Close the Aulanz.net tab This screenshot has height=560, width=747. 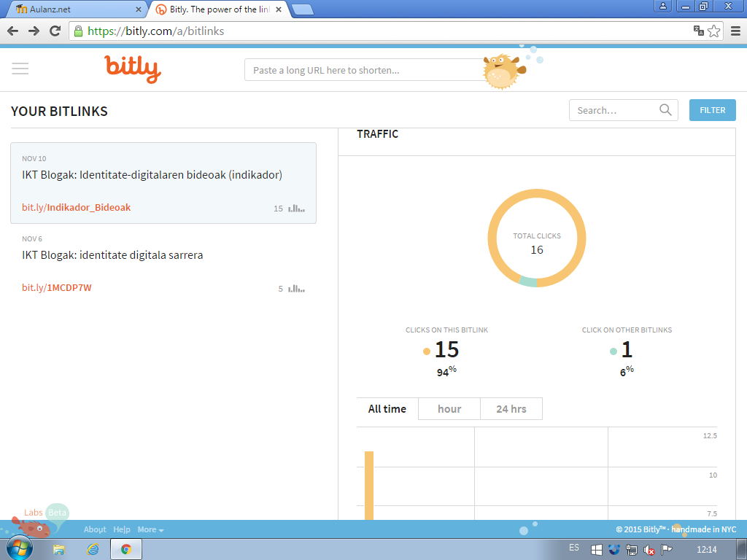point(138,9)
